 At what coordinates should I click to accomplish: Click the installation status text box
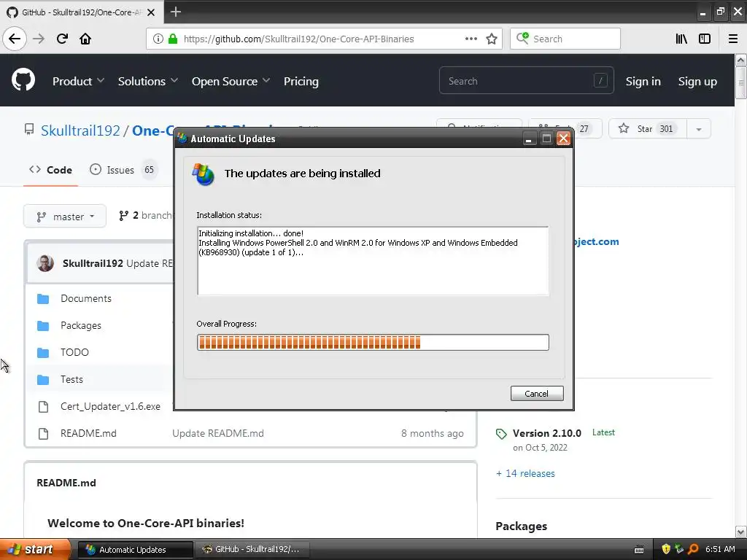373,261
